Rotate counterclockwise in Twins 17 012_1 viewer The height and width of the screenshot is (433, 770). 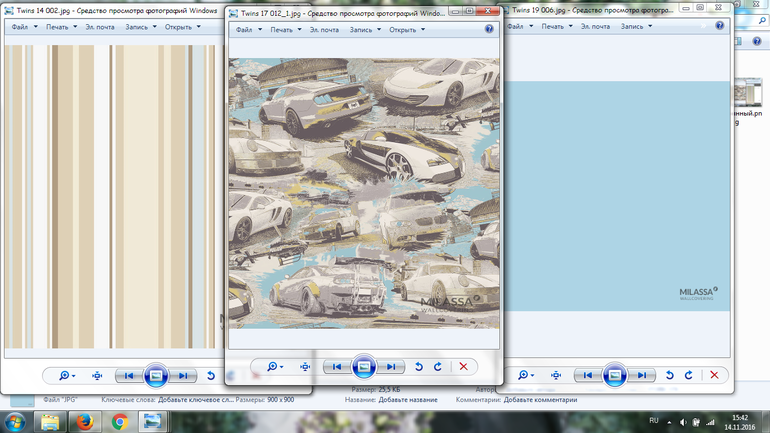click(419, 367)
